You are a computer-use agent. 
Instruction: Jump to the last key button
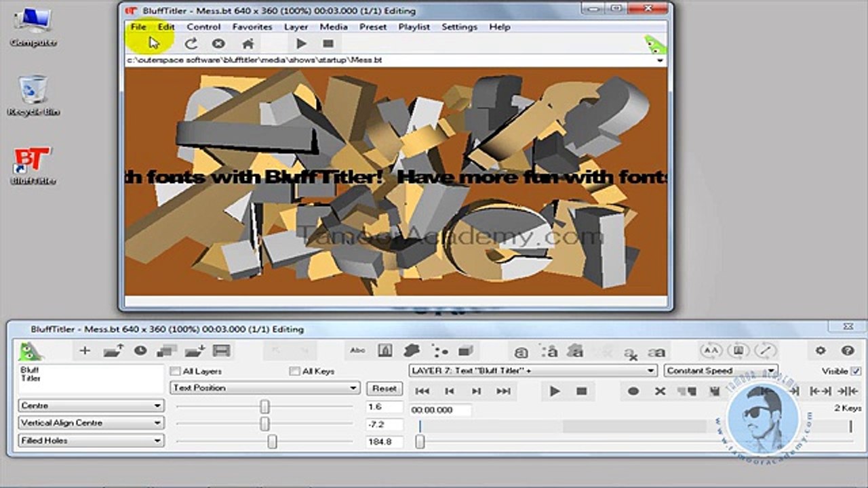point(503,391)
